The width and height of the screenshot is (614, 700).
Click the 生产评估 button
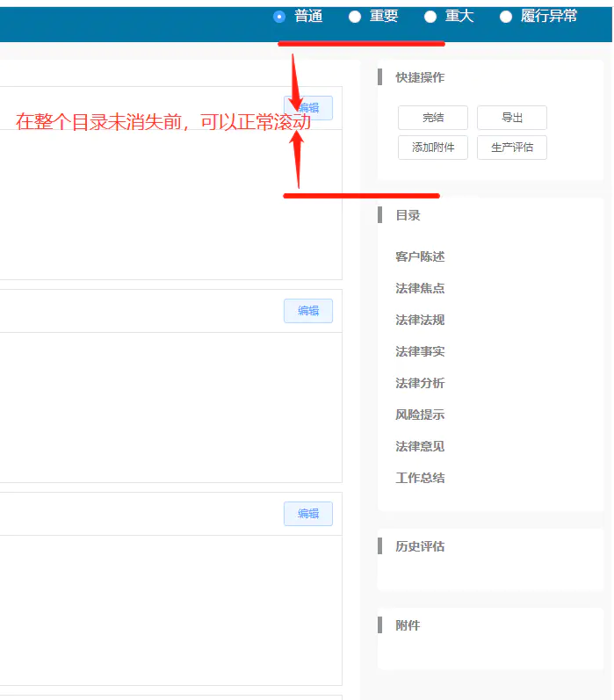pos(512,148)
